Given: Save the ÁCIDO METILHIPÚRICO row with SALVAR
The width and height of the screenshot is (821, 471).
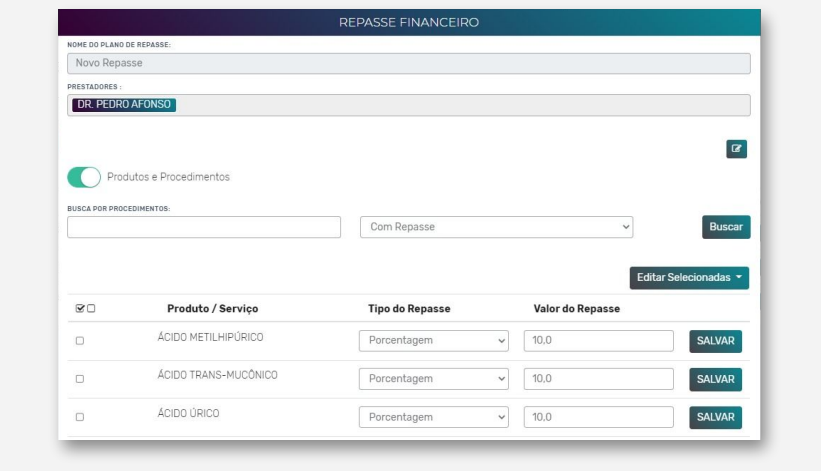Looking at the screenshot, I should pos(715,341).
